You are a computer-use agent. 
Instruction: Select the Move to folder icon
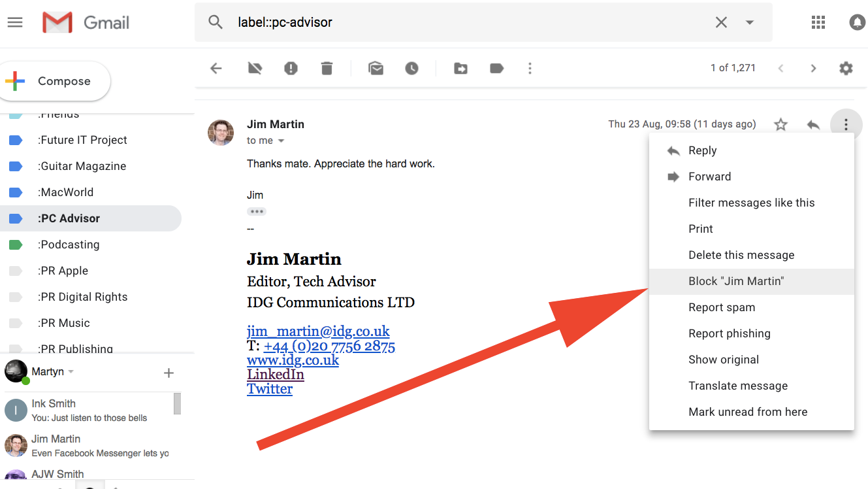click(460, 68)
